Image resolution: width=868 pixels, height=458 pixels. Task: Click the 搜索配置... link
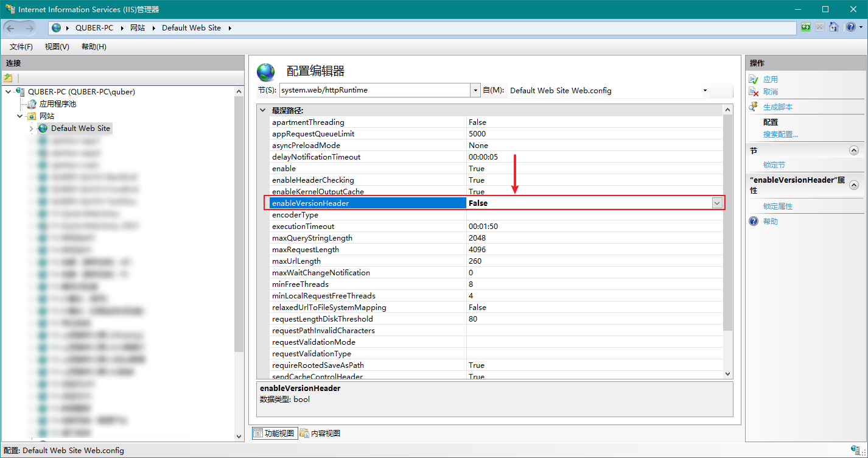point(780,134)
